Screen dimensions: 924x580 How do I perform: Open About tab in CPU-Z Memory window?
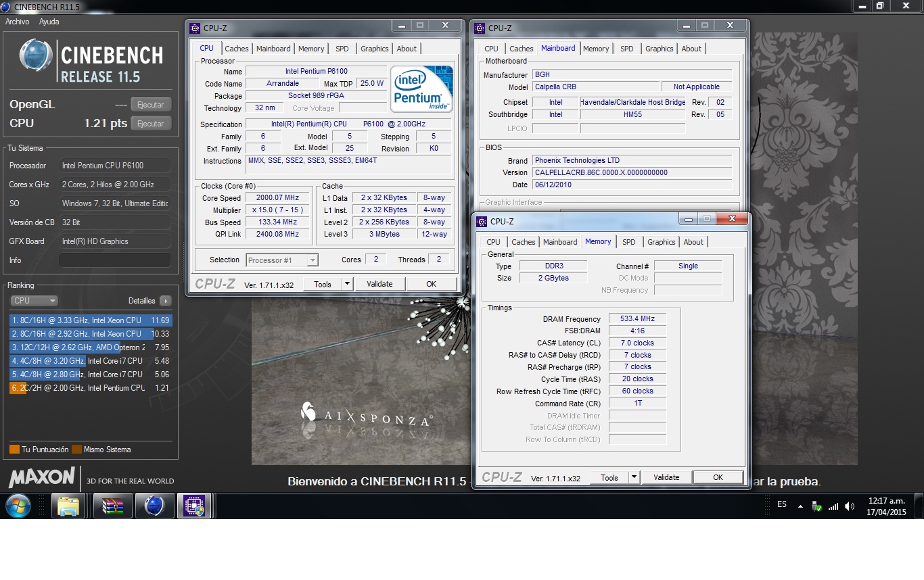coord(693,242)
